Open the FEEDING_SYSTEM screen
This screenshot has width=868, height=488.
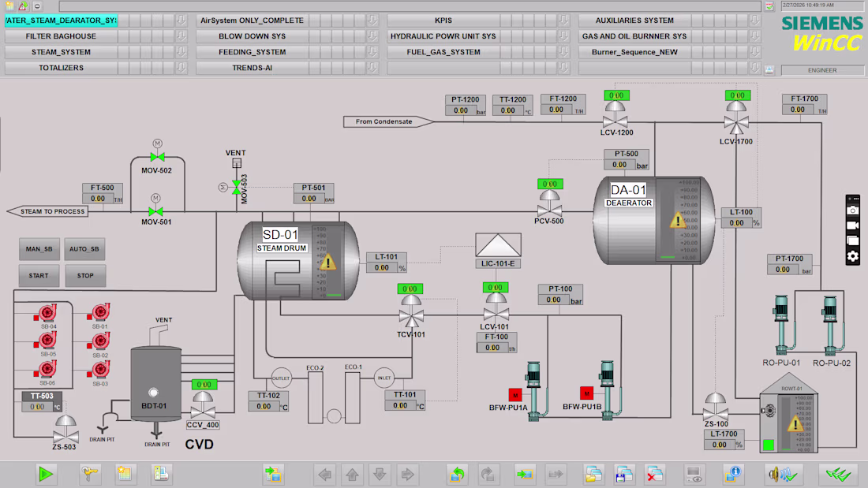(253, 52)
